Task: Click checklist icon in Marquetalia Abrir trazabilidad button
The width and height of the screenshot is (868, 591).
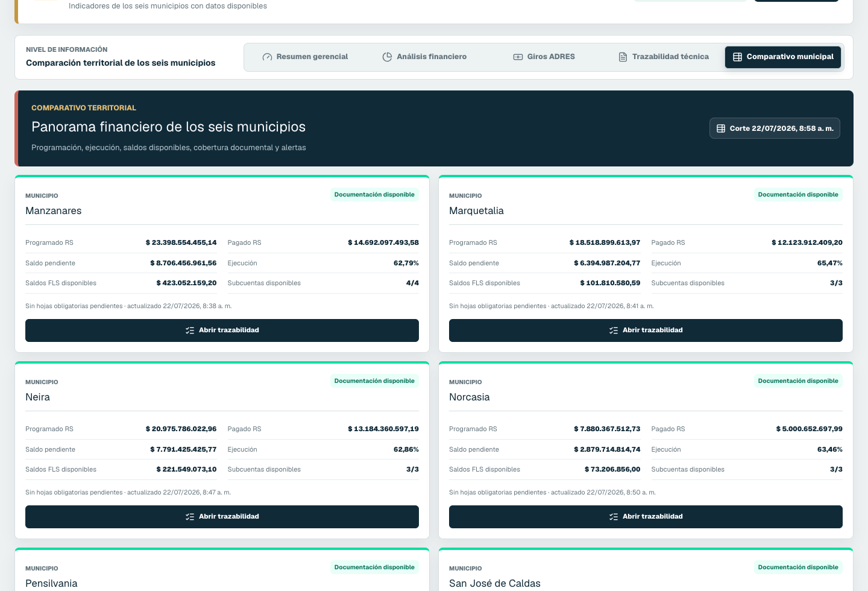Action: (x=614, y=330)
